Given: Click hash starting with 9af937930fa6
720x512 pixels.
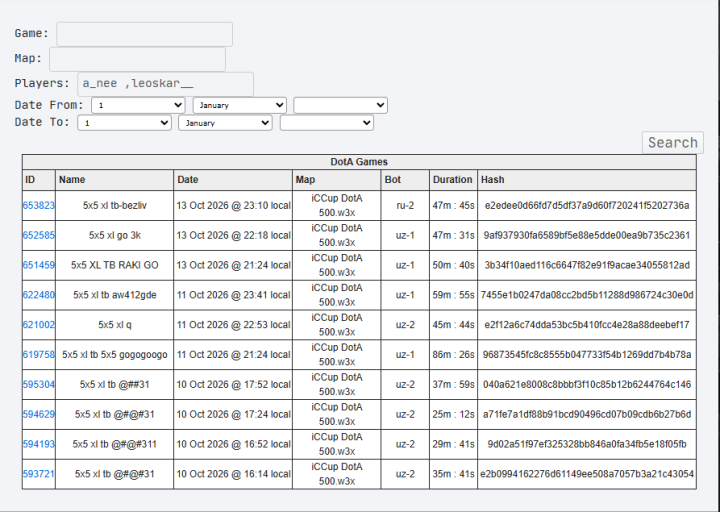Looking at the screenshot, I should click(587, 236).
